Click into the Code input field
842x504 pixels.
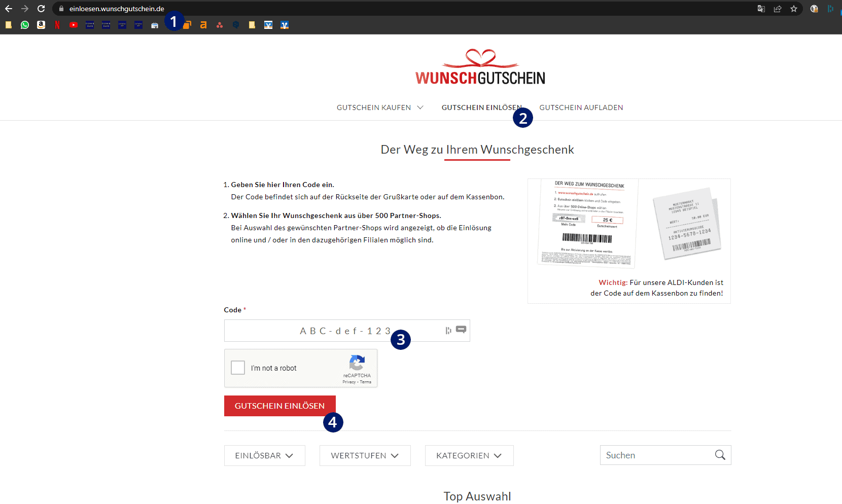point(347,331)
